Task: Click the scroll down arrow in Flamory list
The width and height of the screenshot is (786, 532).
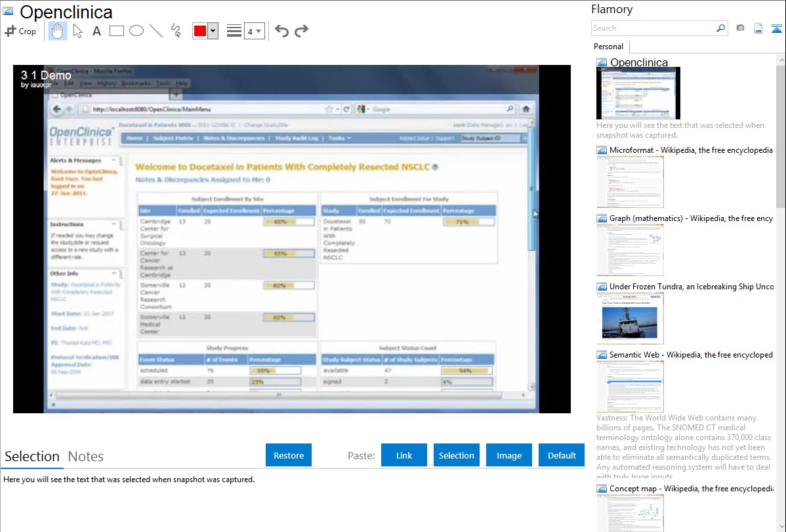Action: tap(781, 527)
